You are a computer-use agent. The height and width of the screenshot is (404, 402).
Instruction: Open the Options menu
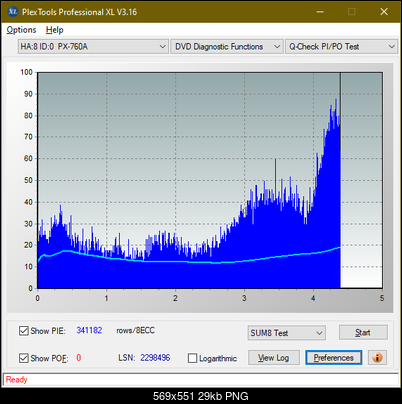21,30
